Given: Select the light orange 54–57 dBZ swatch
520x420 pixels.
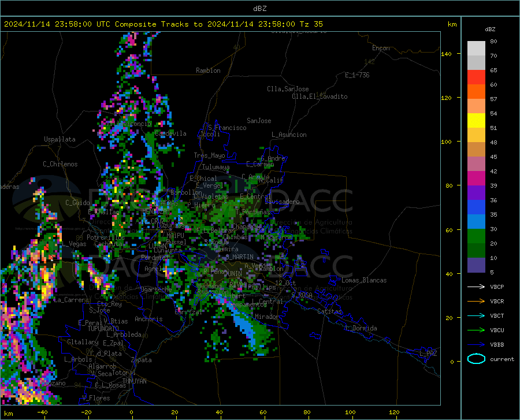Looking at the screenshot, I should coord(476,106).
